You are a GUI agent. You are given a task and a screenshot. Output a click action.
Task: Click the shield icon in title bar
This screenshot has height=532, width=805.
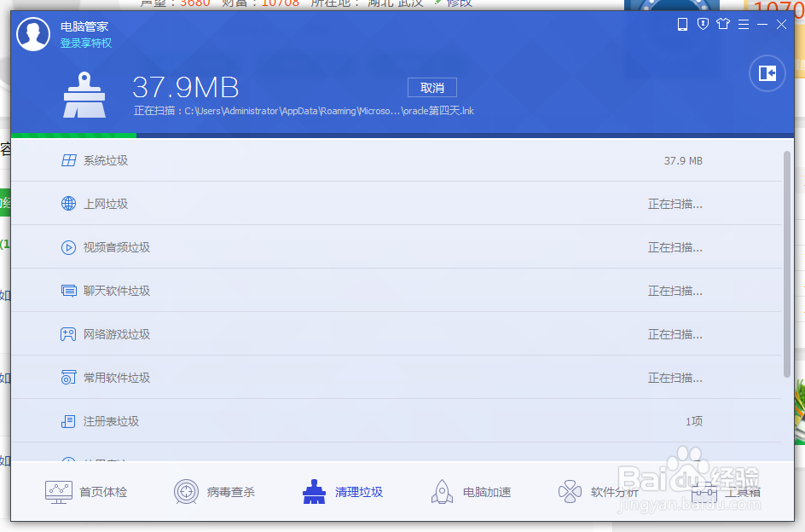tap(703, 24)
